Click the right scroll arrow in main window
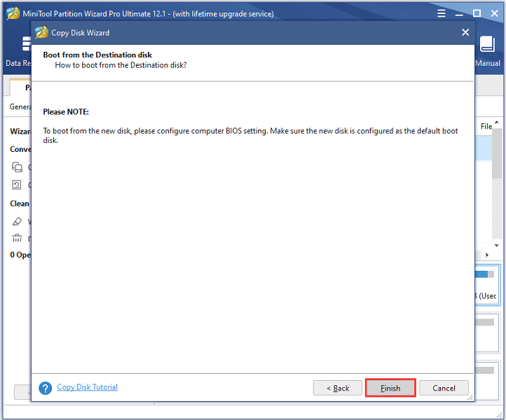 coord(486,255)
